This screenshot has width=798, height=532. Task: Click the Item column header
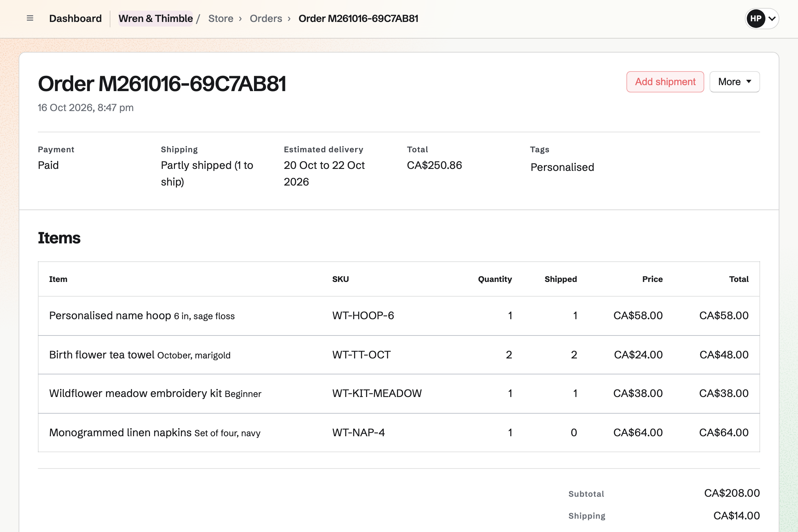pyautogui.click(x=58, y=279)
